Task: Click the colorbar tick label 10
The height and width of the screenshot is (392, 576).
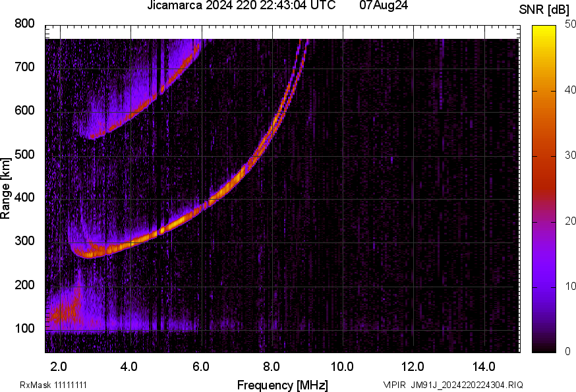Action: pyautogui.click(x=570, y=286)
